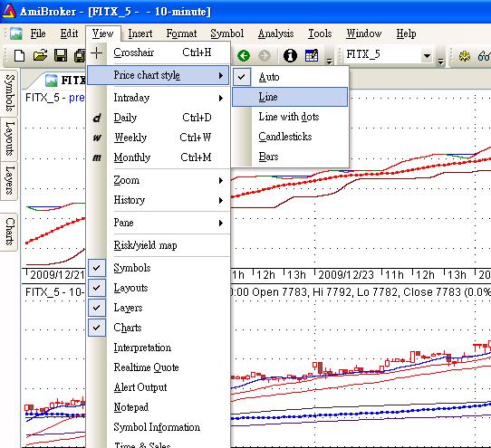Open the Symbols side tab
Screen dimensions: 491x448
click(9, 93)
